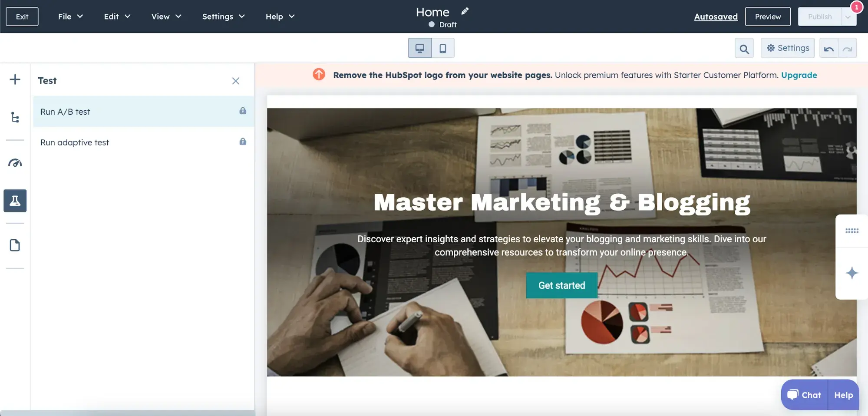This screenshot has height=416, width=868.
Task: Click the Get started button on page
Action: pyautogui.click(x=561, y=285)
